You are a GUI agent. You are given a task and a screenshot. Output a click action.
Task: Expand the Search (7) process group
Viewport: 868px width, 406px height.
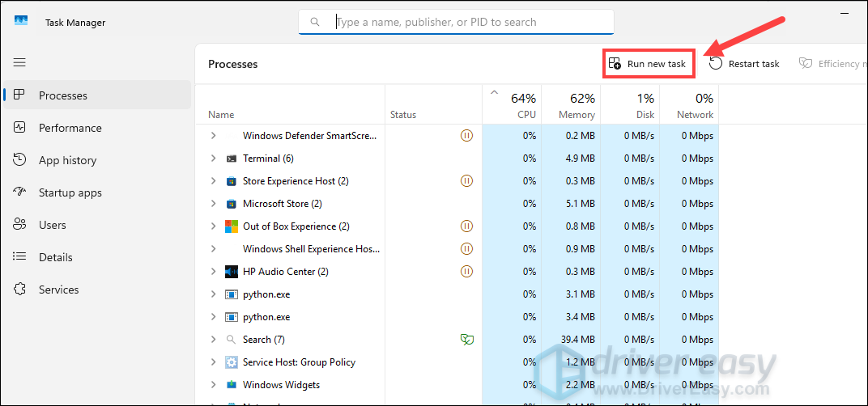(214, 340)
